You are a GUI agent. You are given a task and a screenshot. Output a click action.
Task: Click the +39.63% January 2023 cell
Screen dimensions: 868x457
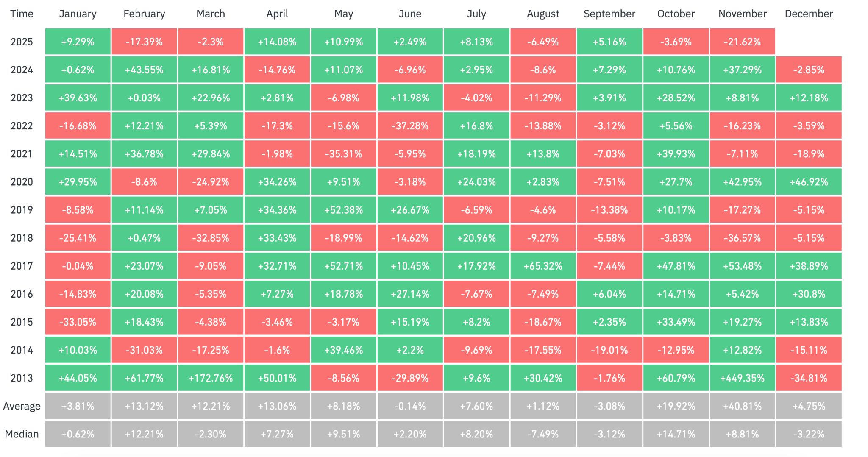click(78, 98)
